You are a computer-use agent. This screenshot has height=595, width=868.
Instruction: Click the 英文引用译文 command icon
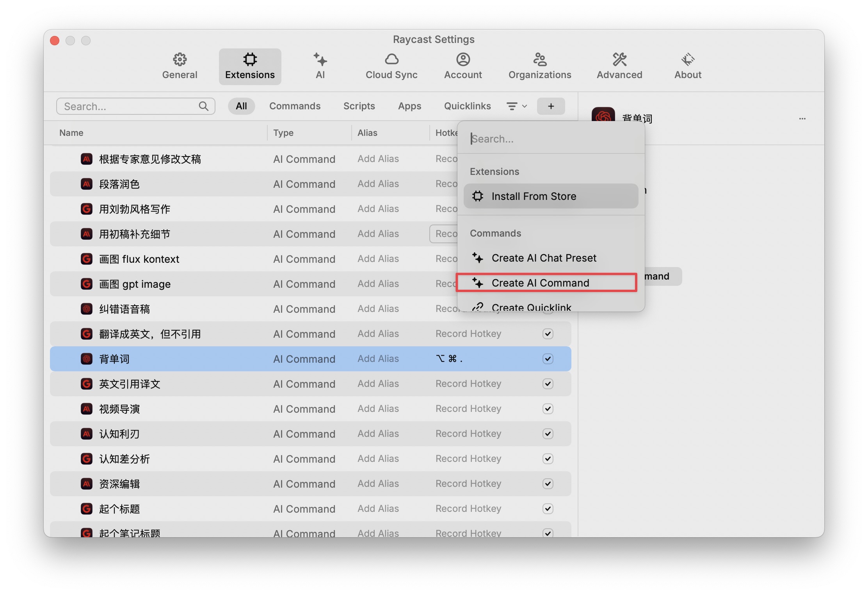(87, 384)
